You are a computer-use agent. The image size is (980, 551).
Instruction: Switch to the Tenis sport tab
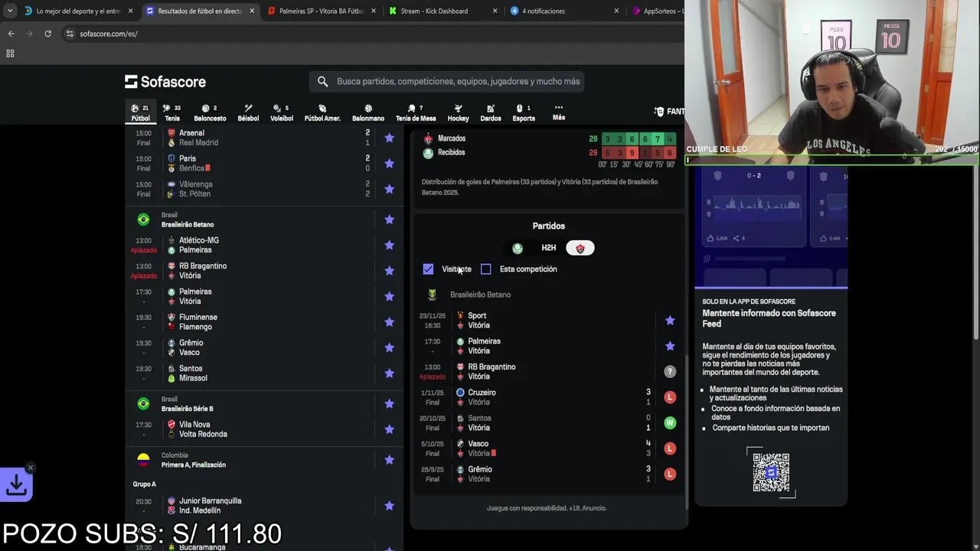pyautogui.click(x=172, y=112)
